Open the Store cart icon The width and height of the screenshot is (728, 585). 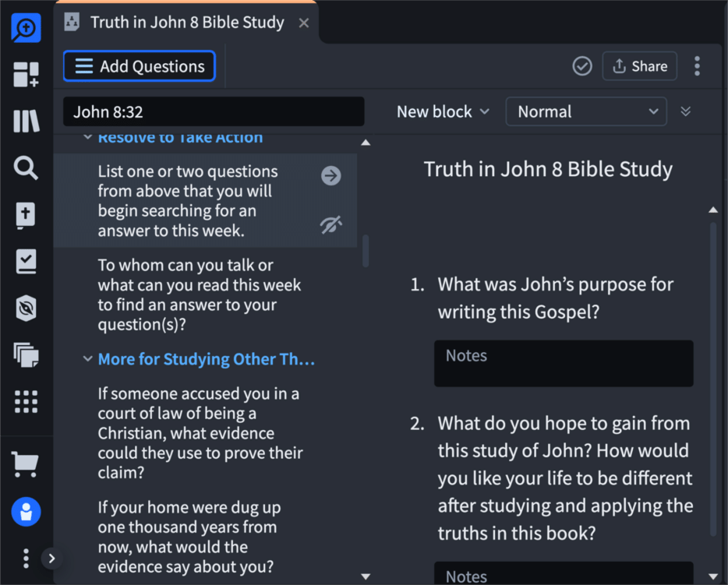point(26,463)
